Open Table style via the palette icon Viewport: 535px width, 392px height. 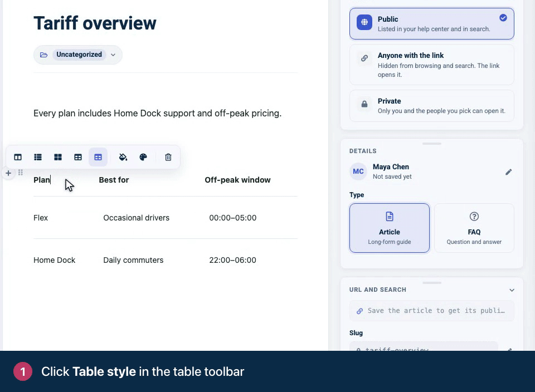[x=143, y=157]
